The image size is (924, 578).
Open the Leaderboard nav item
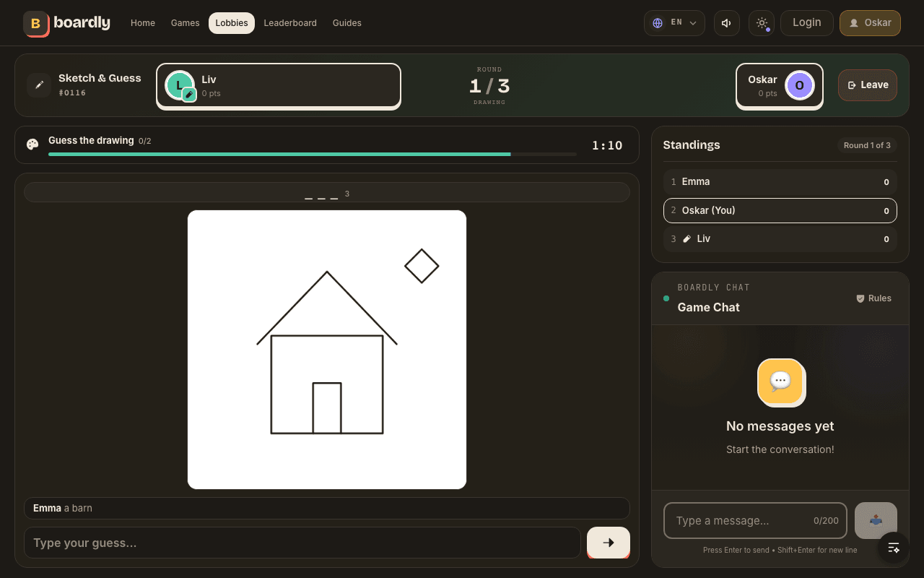290,23
